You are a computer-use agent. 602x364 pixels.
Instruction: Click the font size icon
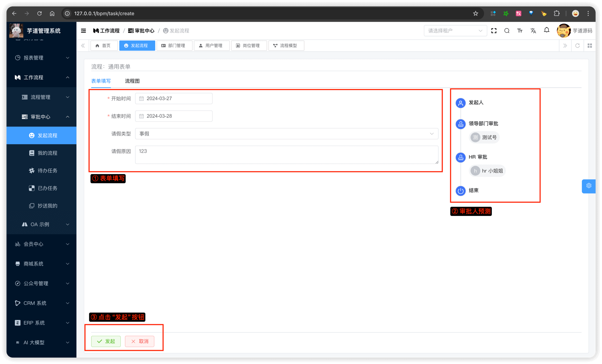click(x=520, y=31)
